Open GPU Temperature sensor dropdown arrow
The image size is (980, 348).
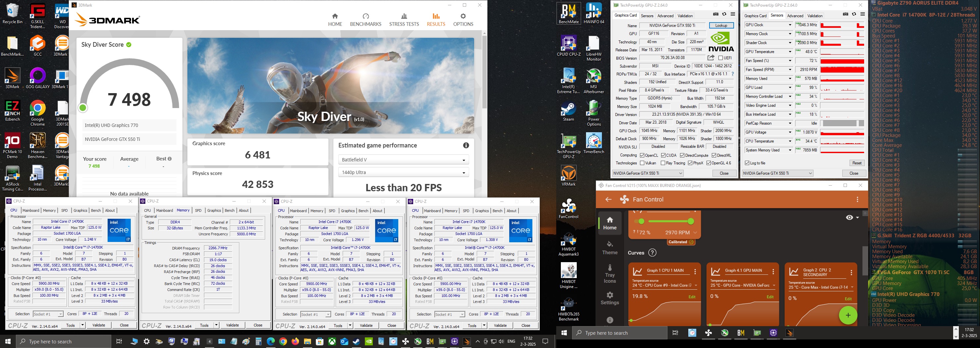[790, 52]
